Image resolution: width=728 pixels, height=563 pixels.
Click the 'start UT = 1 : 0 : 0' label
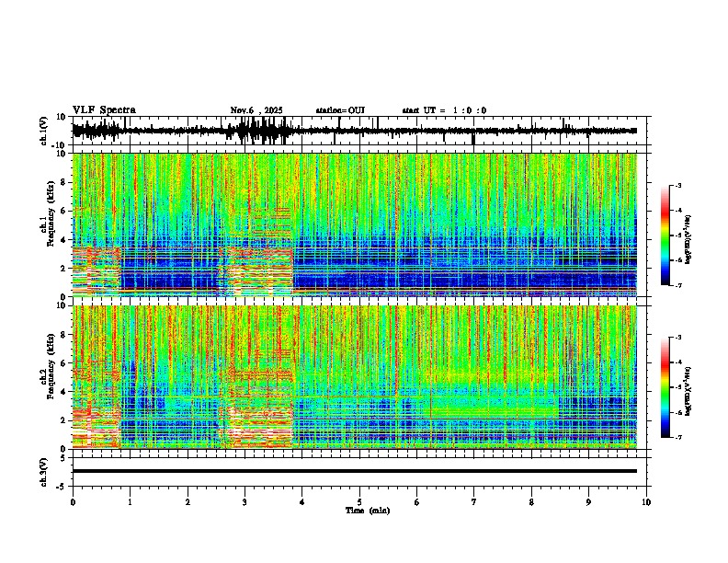tap(444, 110)
